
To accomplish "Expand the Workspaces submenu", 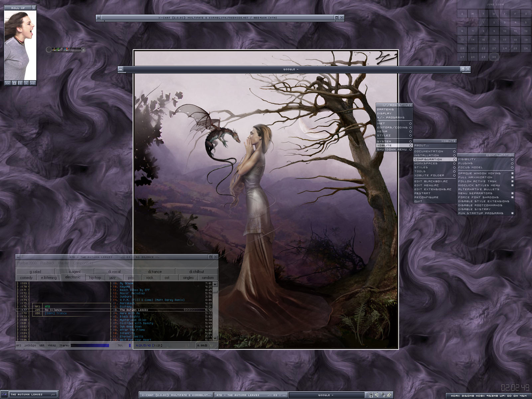I will coord(435,163).
